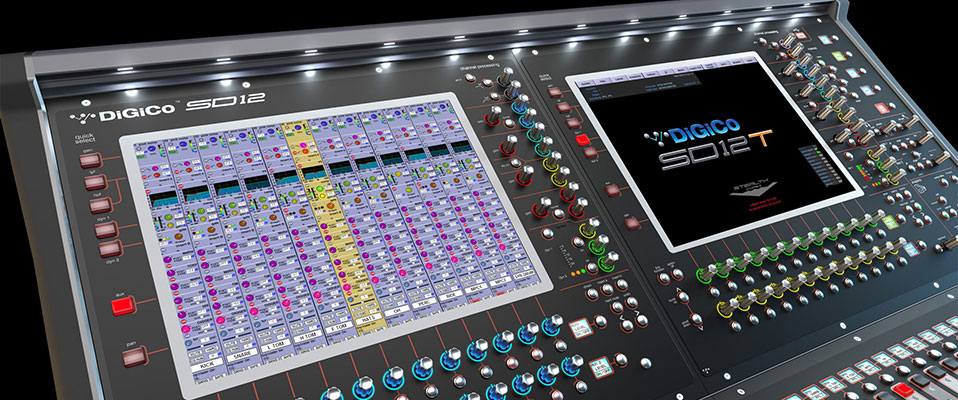Tap the upper LEVEL ON/OFF mini display
Screen dimensions: 958x400
[581, 328]
